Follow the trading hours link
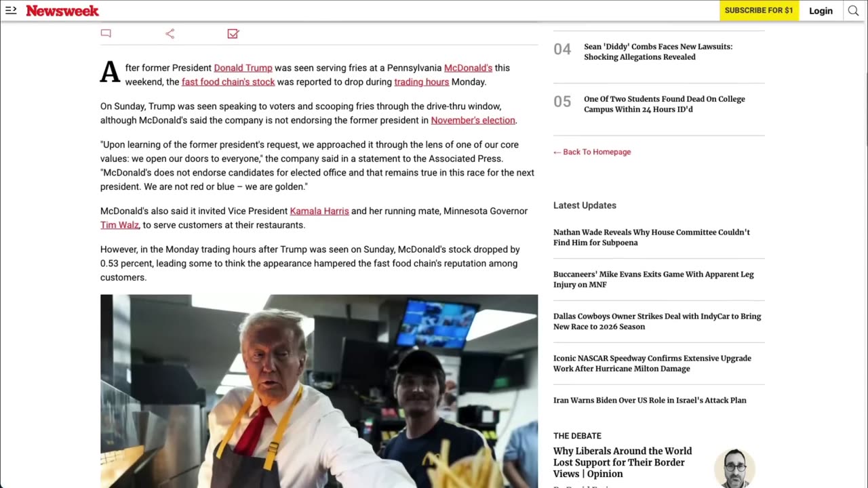Viewport: 868px width, 488px height. pos(422,82)
